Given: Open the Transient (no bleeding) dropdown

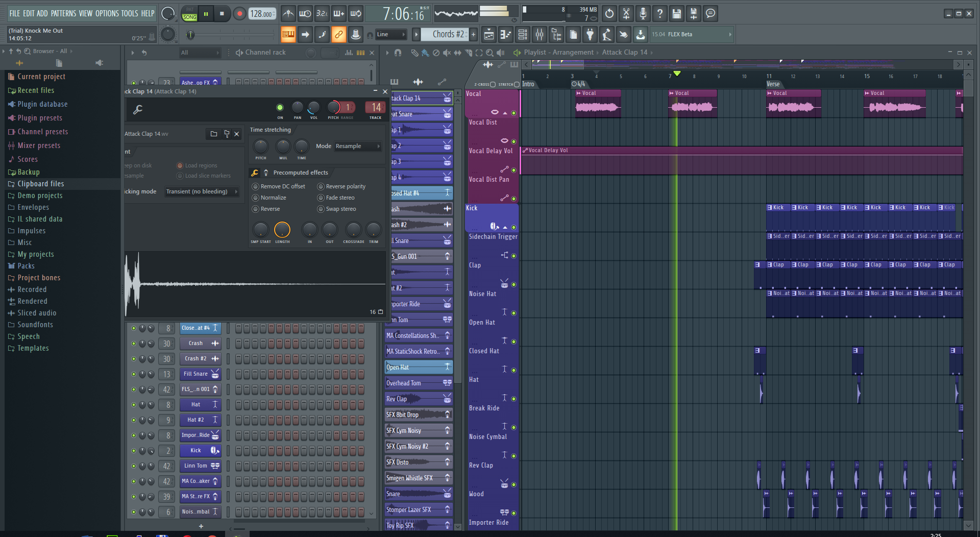Looking at the screenshot, I should [202, 191].
